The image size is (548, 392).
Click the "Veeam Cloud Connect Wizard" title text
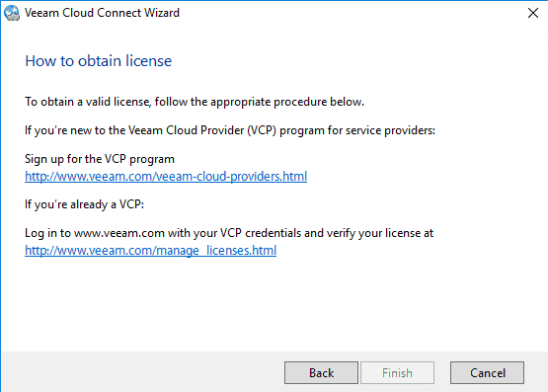coord(102,13)
